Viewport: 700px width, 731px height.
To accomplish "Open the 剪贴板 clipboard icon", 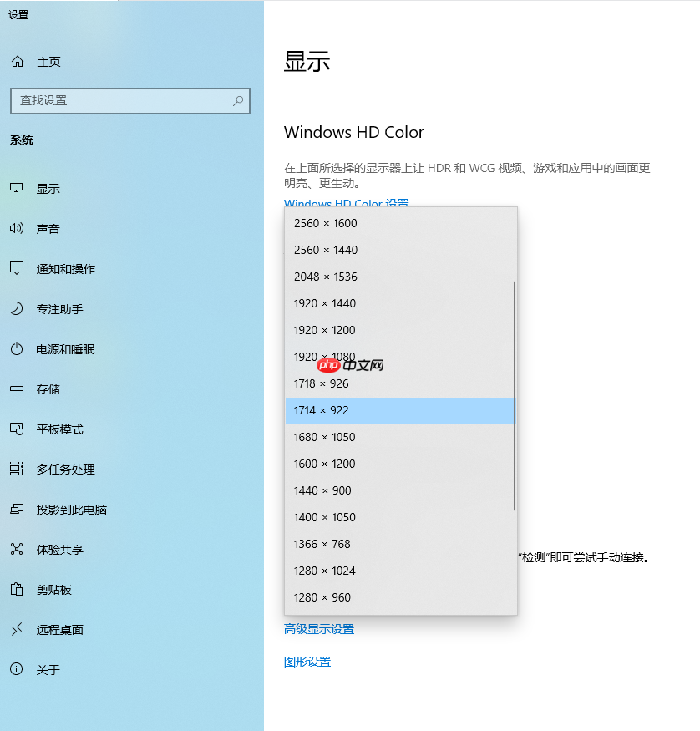I will [x=18, y=589].
